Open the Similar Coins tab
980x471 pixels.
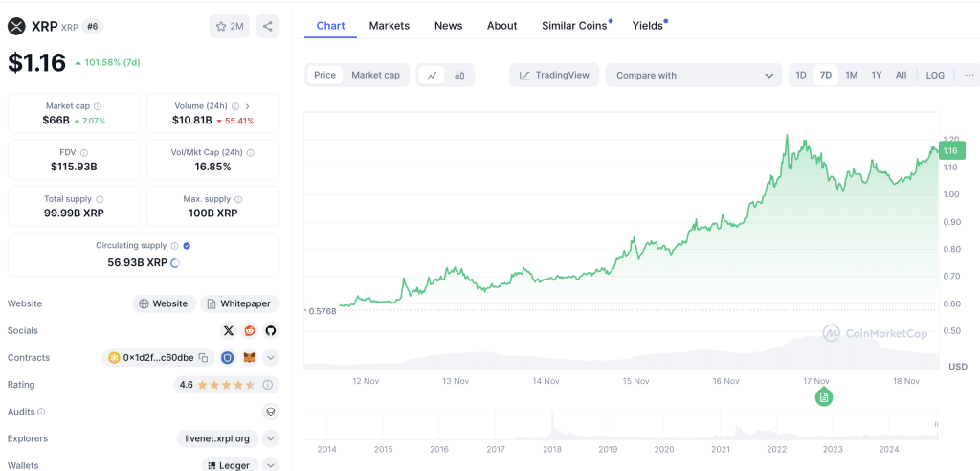(x=574, y=26)
